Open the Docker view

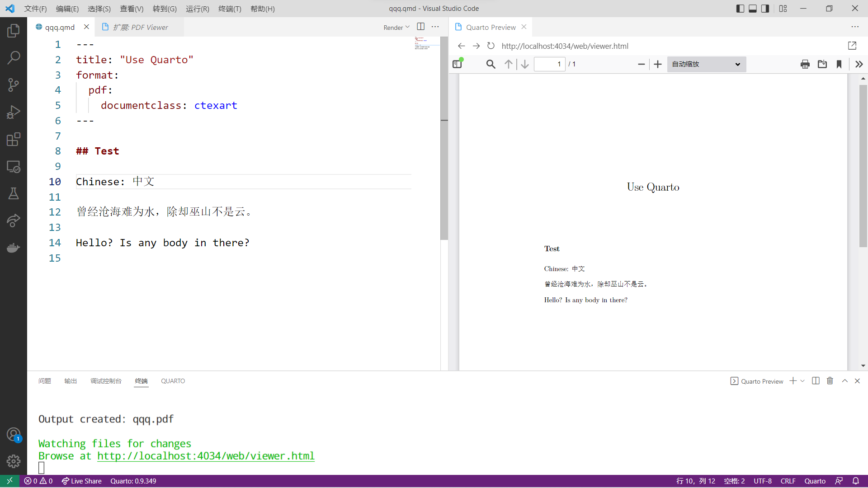pyautogui.click(x=14, y=248)
